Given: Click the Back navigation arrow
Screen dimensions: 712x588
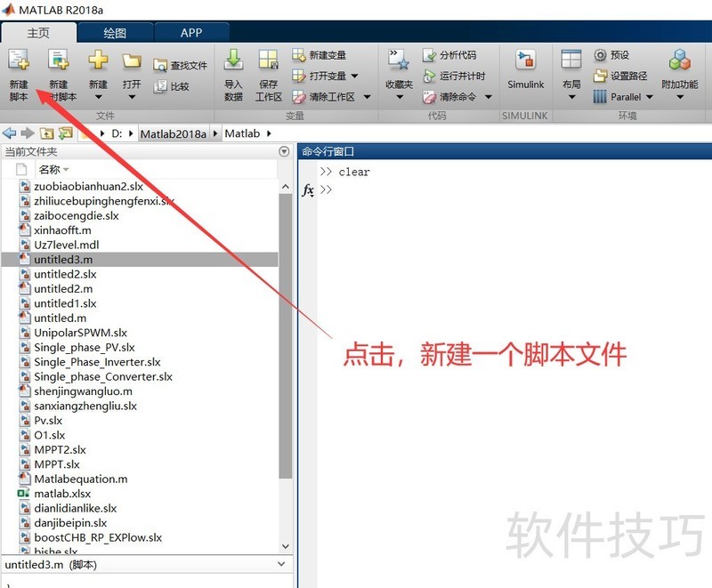Looking at the screenshot, I should pos(9,133).
